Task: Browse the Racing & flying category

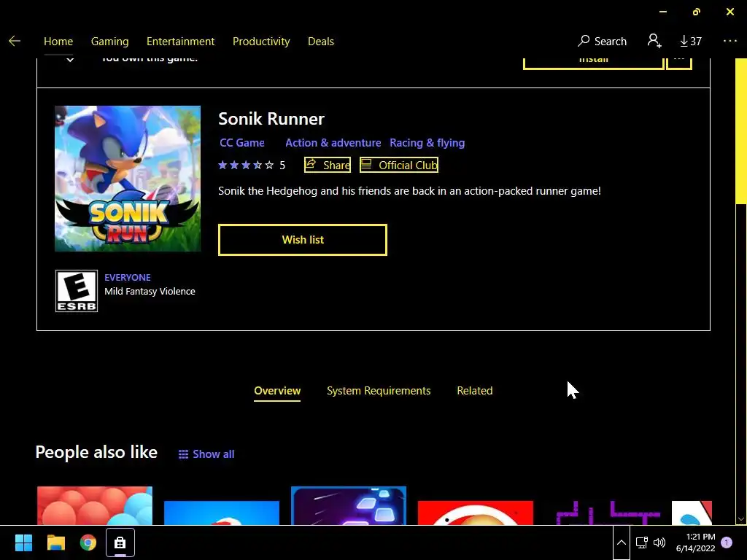Action: [x=427, y=143]
